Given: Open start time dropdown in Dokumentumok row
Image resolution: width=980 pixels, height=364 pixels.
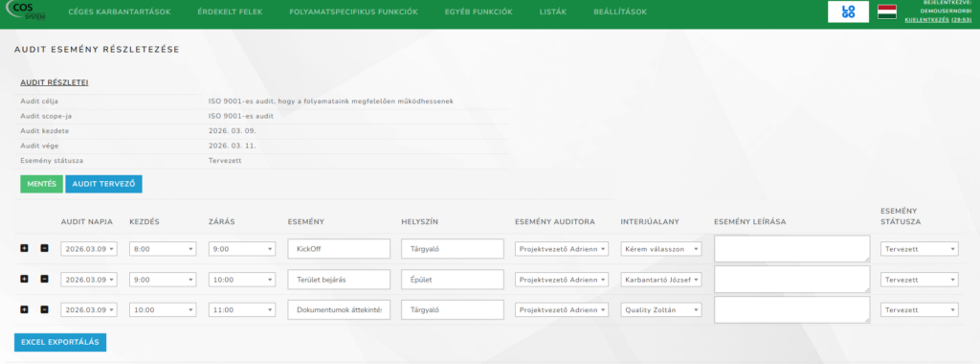Looking at the screenshot, I should [x=163, y=310].
